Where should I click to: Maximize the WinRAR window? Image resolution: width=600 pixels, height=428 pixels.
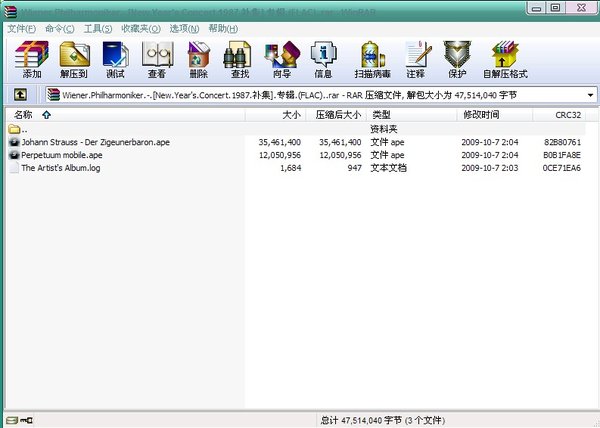pyautogui.click(x=556, y=8)
